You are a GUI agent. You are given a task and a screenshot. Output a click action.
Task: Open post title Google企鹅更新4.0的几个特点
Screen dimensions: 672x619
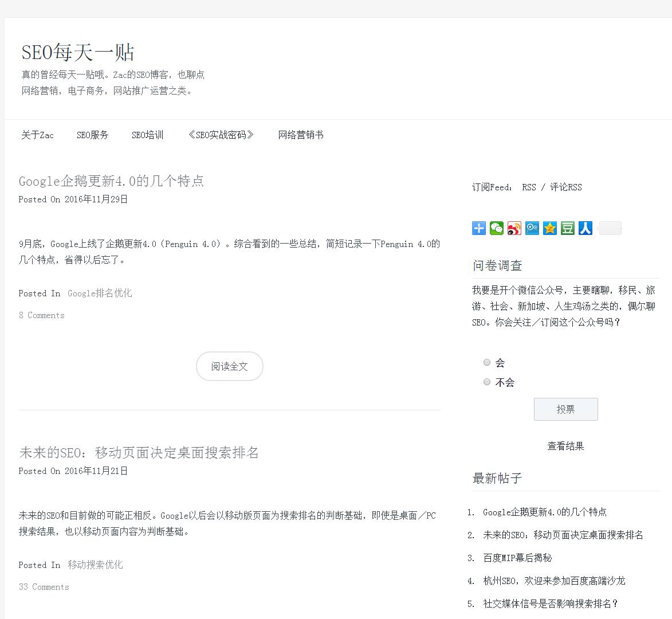point(112,181)
